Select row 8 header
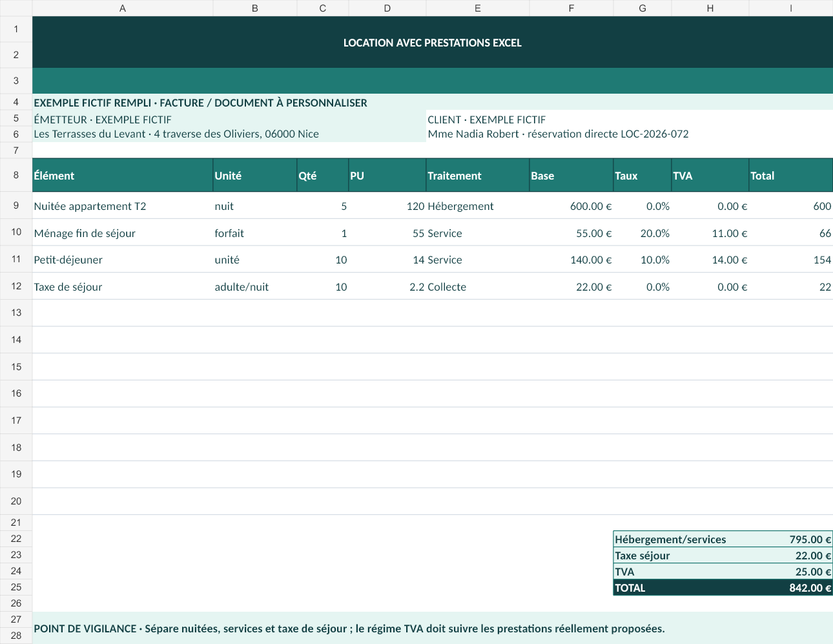The image size is (833, 644). [16, 175]
